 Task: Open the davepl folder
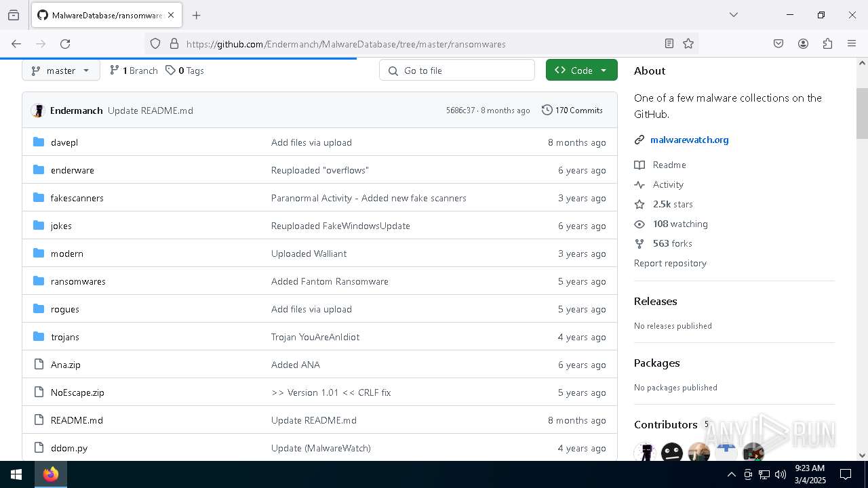tap(64, 142)
